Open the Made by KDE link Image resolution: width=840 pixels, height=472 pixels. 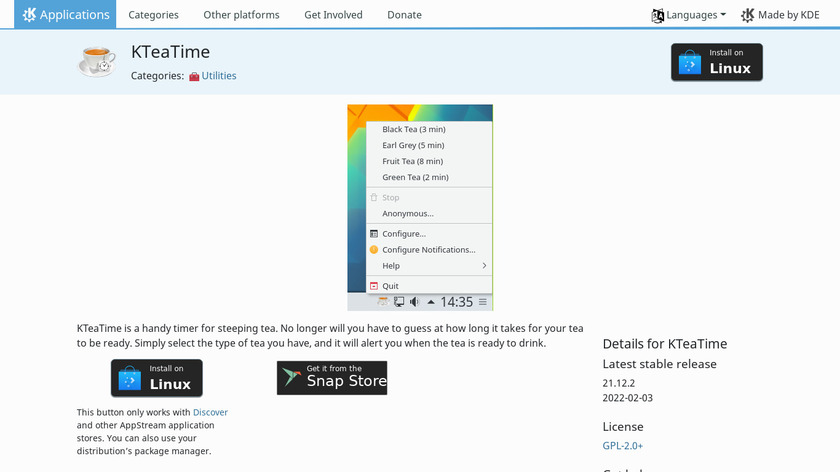789,15
